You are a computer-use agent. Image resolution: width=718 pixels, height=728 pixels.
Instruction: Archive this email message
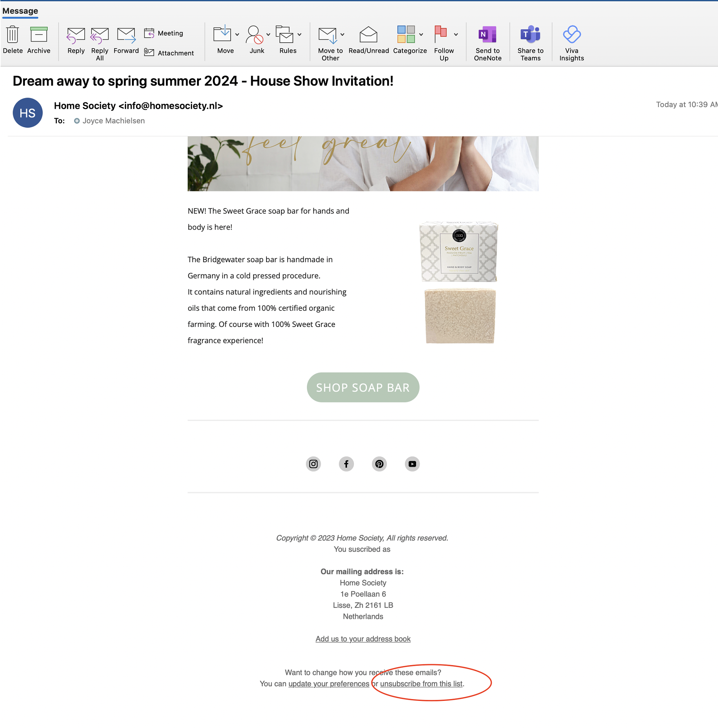tap(38, 35)
